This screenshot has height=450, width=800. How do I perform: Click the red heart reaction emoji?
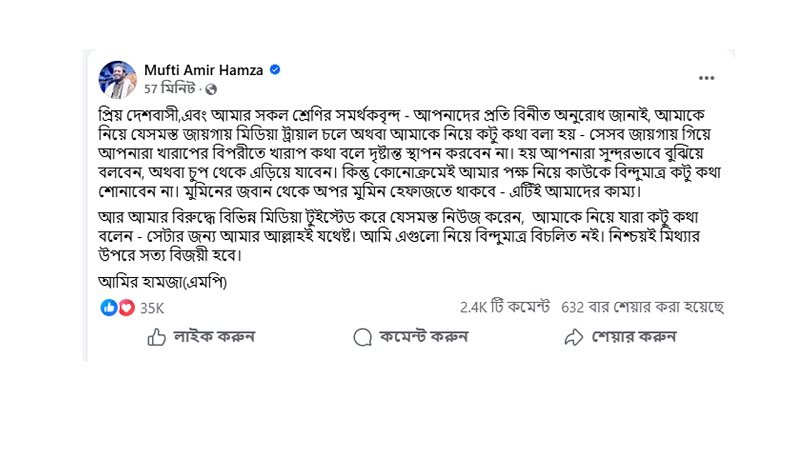(x=126, y=307)
